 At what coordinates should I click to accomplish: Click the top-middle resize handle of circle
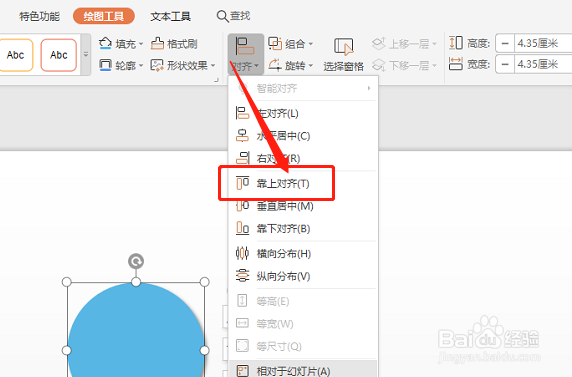point(136,282)
